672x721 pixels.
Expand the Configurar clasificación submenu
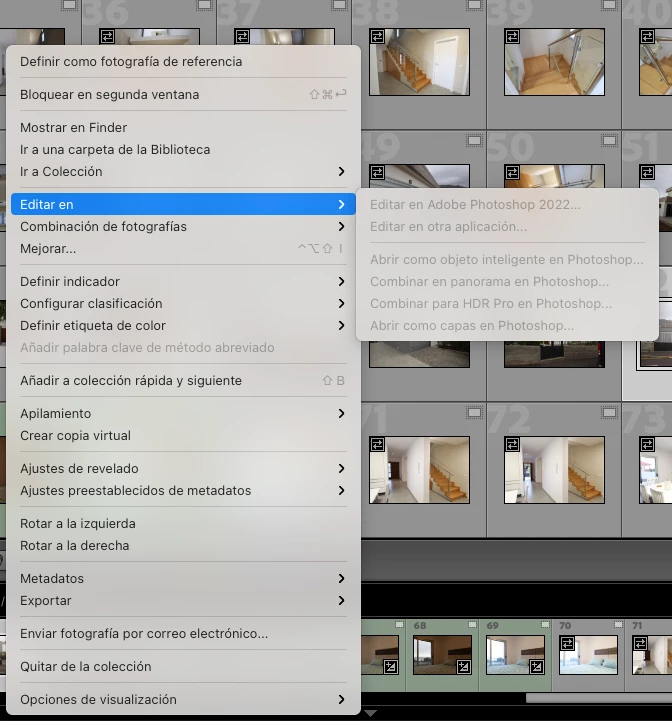(x=183, y=303)
